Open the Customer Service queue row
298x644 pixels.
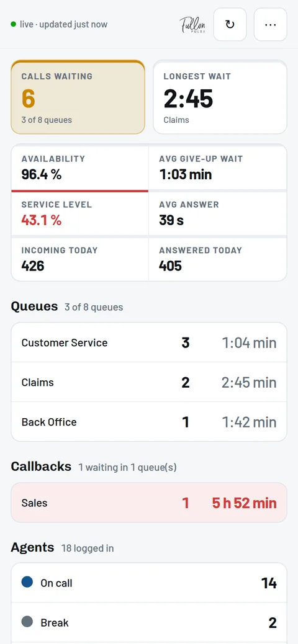[x=149, y=342]
